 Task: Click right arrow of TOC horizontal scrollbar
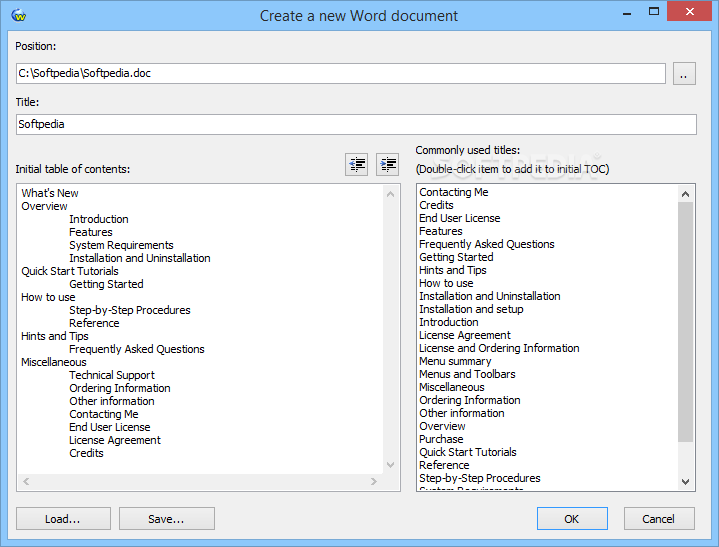click(374, 481)
